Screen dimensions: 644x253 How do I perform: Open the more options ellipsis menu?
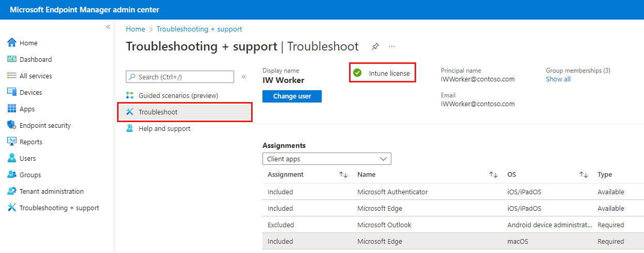coord(392,47)
